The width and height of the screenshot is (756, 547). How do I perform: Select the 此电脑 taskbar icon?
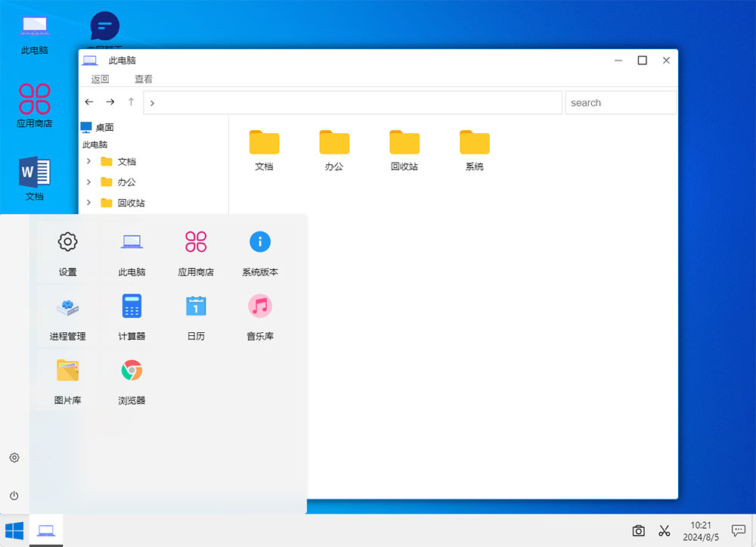pos(46,530)
